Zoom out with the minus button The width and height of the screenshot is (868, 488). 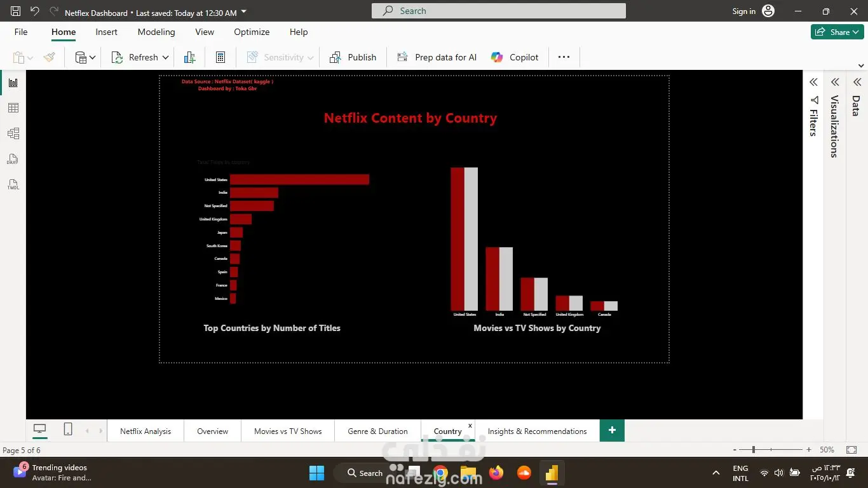point(735,450)
